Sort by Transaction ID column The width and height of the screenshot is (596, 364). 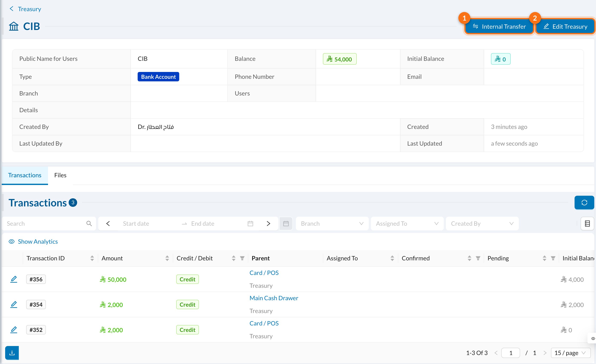[92, 258]
